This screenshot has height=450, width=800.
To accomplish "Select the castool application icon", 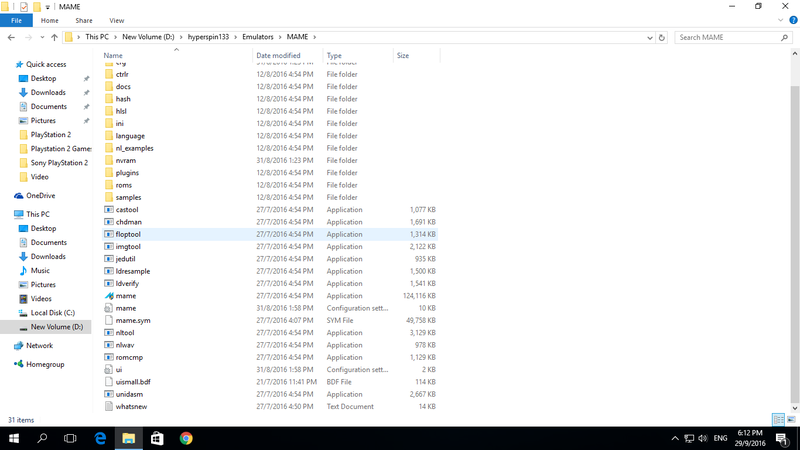I will tap(109, 210).
